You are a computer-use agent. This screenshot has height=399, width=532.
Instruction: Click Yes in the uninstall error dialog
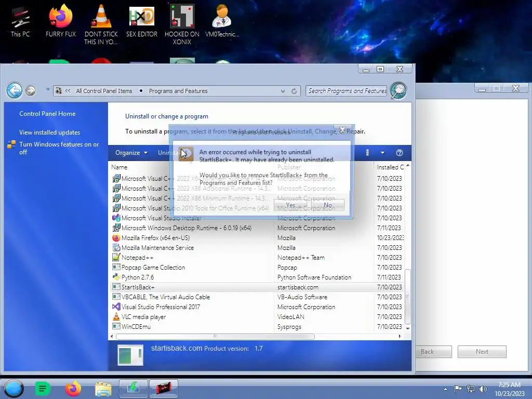(290, 205)
